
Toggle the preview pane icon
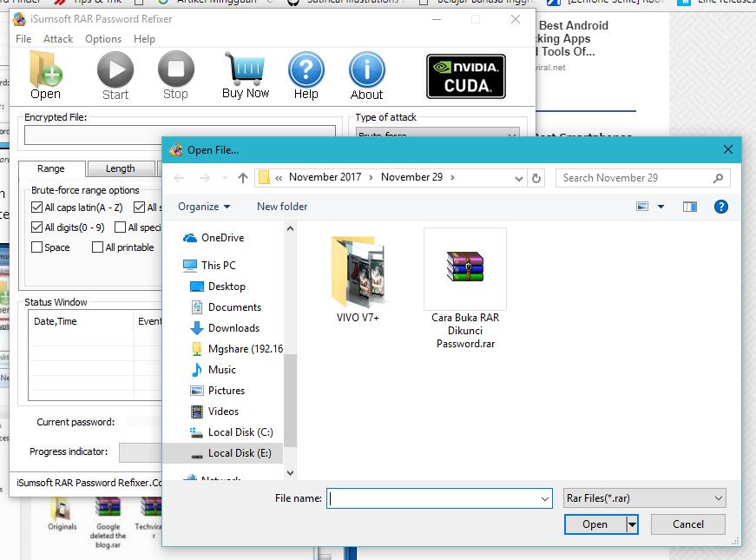pyautogui.click(x=689, y=207)
